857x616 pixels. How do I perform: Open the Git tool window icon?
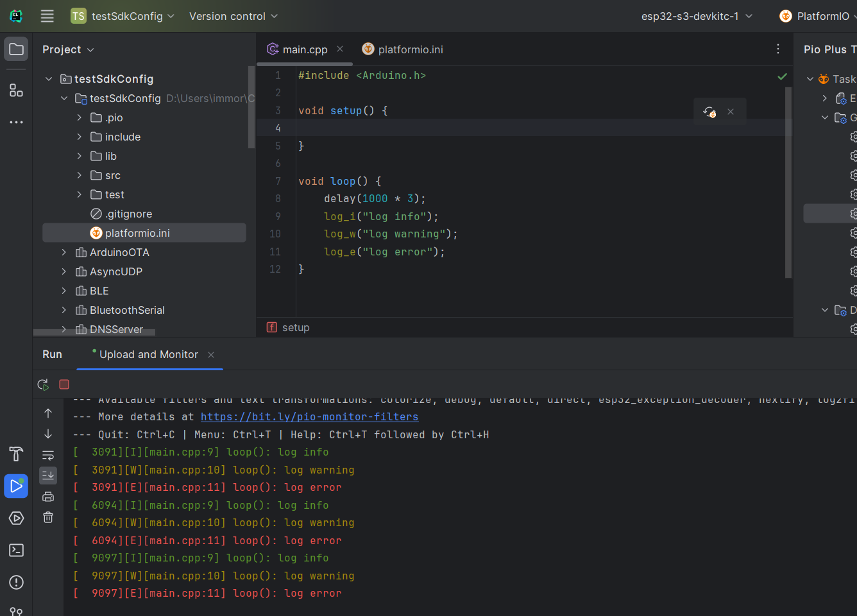tap(16, 611)
